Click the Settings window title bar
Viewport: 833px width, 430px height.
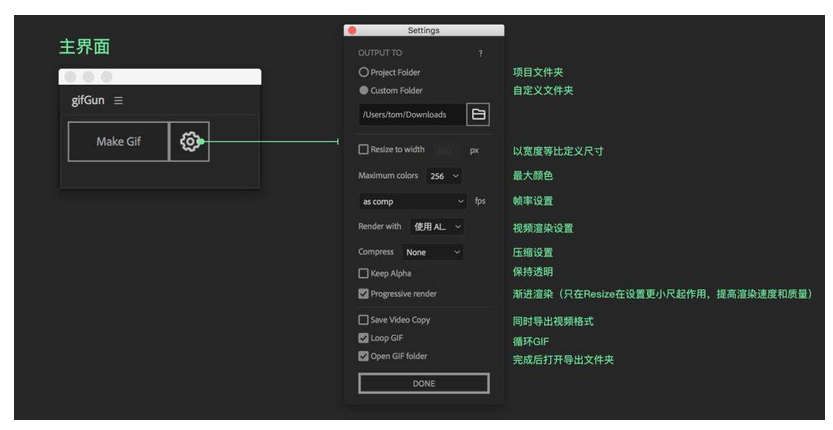click(x=424, y=30)
